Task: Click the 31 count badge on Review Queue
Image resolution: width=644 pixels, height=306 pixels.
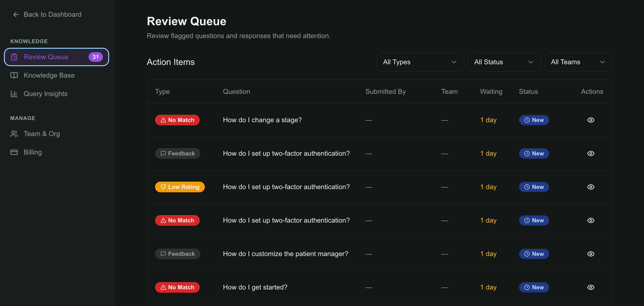Action: 96,57
